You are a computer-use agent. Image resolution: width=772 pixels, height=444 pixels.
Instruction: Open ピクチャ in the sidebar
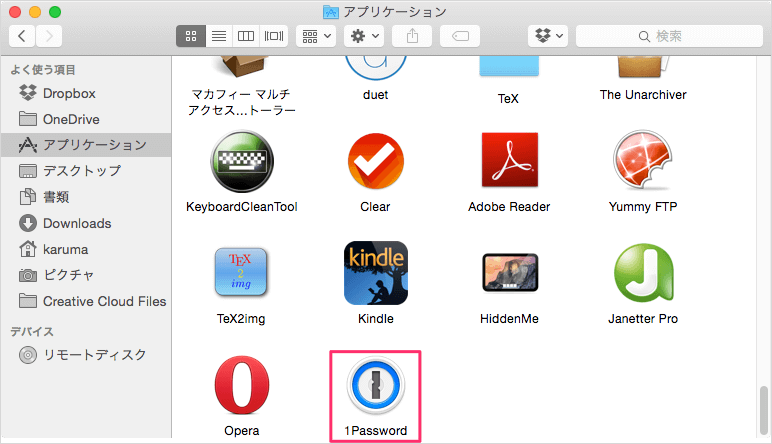click(x=86, y=275)
